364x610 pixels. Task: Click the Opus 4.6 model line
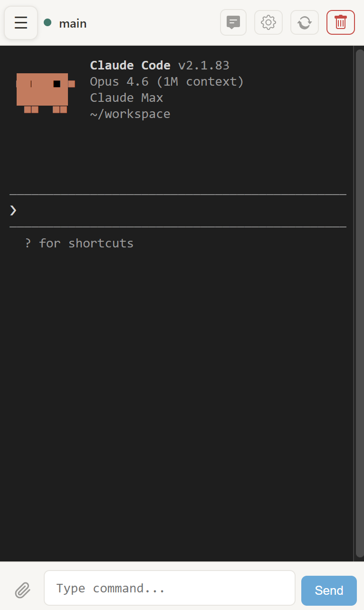(166, 82)
